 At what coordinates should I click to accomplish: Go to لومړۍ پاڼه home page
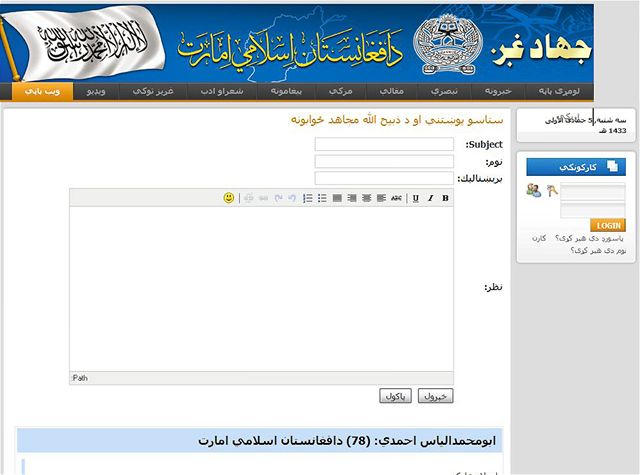click(x=559, y=91)
